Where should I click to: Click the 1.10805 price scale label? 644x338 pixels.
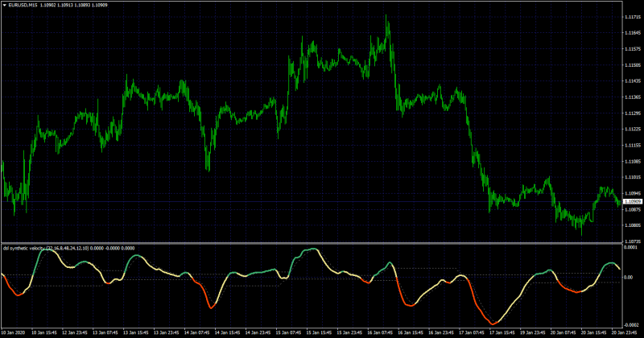(x=633, y=225)
